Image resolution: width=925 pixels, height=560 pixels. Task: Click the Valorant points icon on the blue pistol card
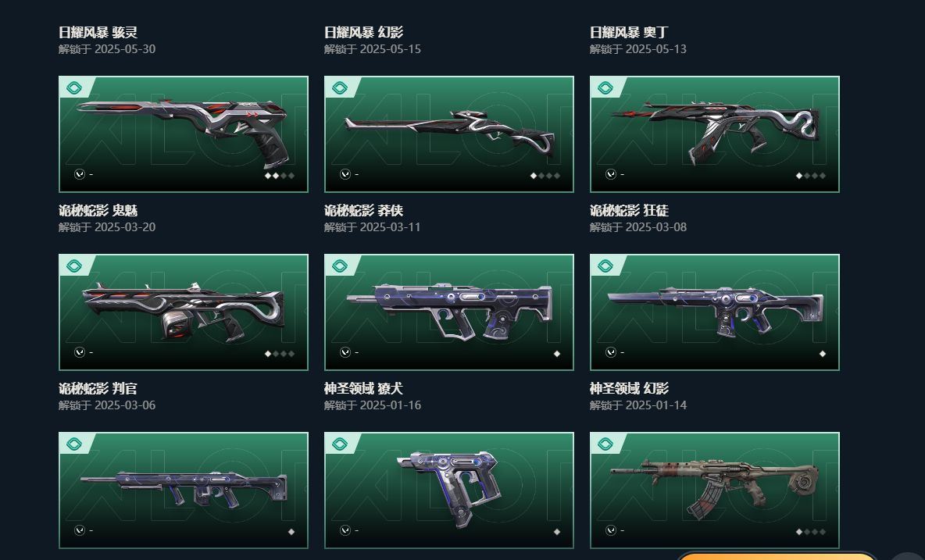click(345, 530)
